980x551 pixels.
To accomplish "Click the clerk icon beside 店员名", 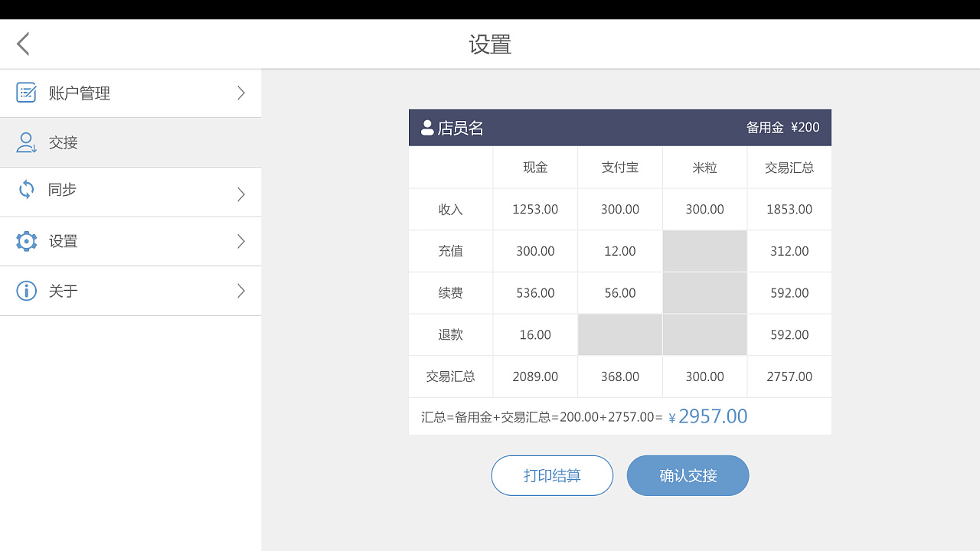I will pos(427,128).
